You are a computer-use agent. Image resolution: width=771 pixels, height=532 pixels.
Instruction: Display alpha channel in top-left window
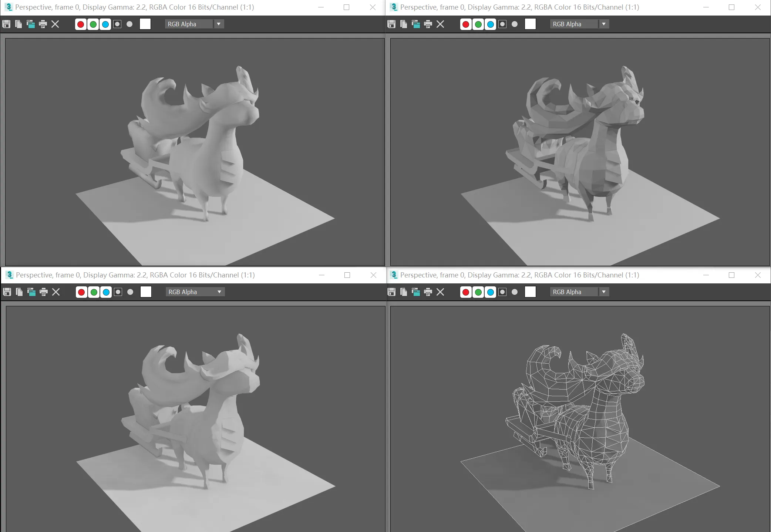[117, 24]
